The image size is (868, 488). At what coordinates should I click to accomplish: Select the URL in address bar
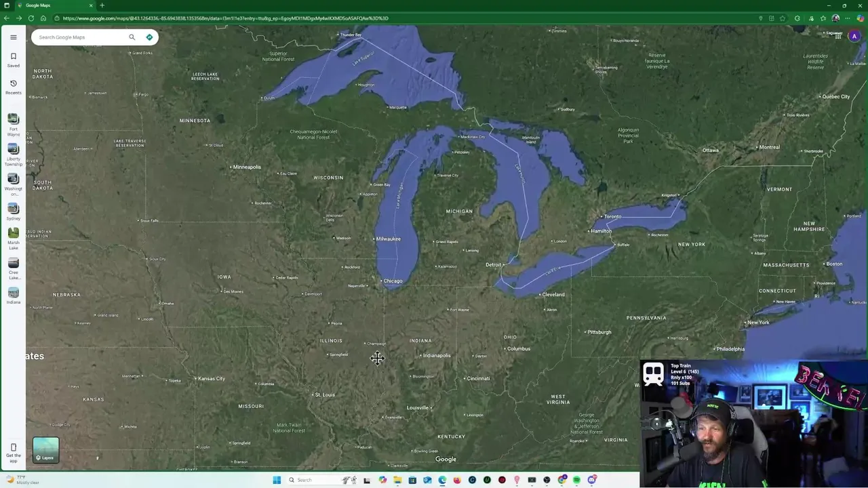(225, 18)
